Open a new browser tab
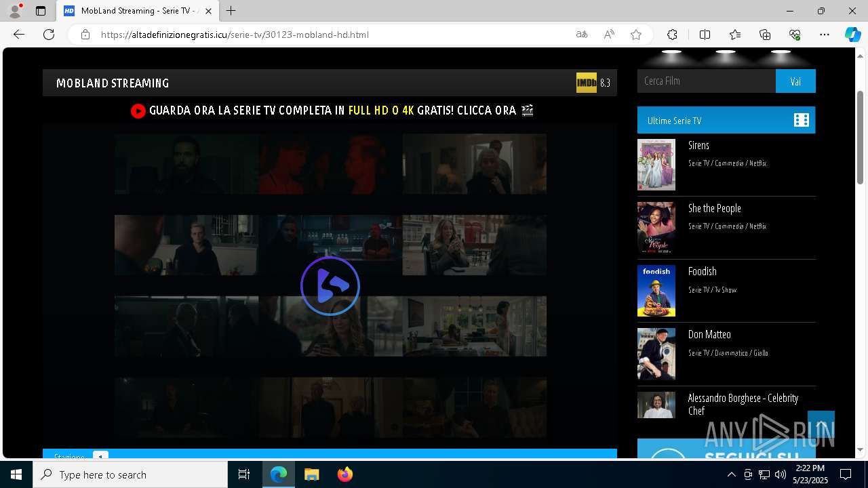 (x=231, y=11)
